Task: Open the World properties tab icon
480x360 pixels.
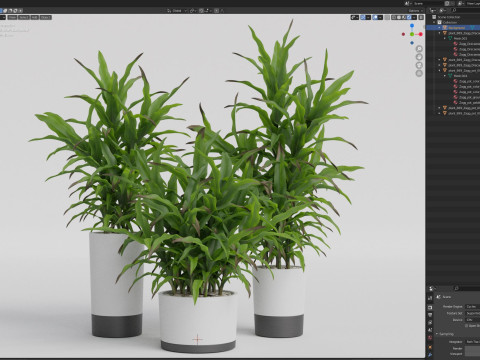Action: (x=430, y=338)
